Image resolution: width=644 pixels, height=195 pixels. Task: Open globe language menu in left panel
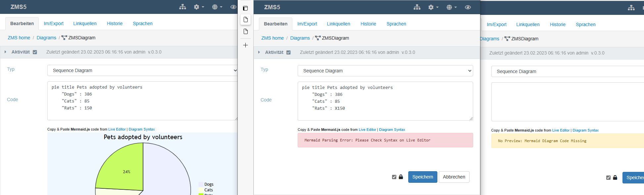(x=217, y=7)
